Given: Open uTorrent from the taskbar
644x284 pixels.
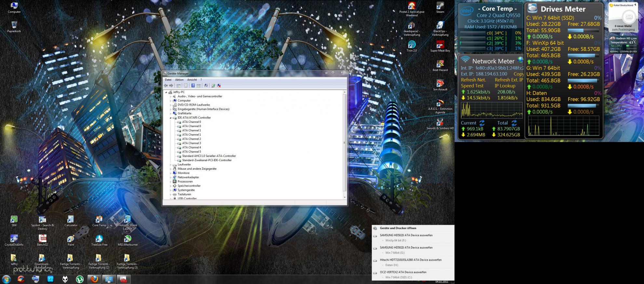Looking at the screenshot, I should coord(79,279).
